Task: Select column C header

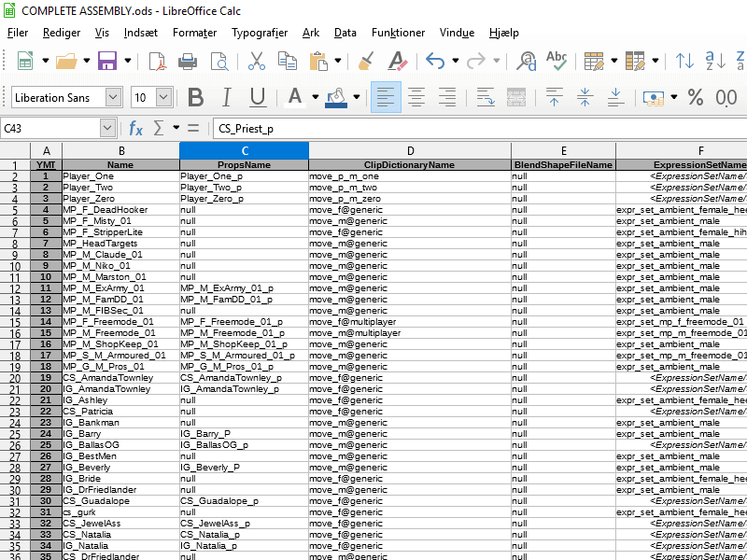Action: [244, 151]
